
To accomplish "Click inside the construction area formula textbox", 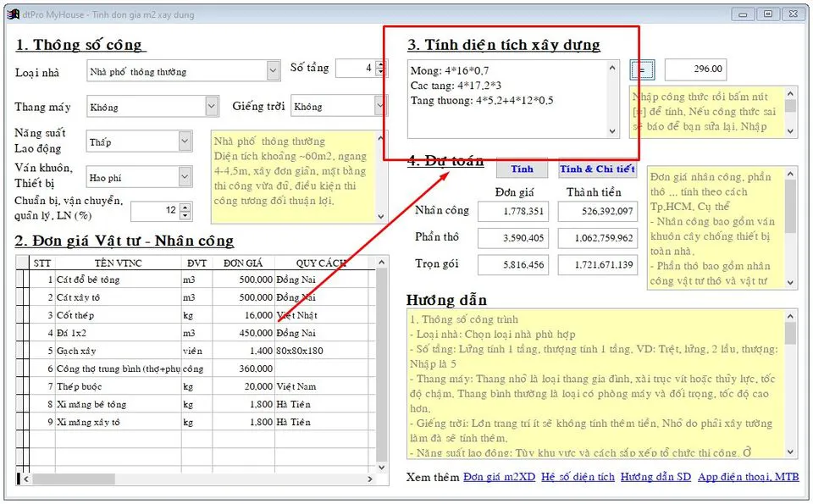I will point(508,119).
